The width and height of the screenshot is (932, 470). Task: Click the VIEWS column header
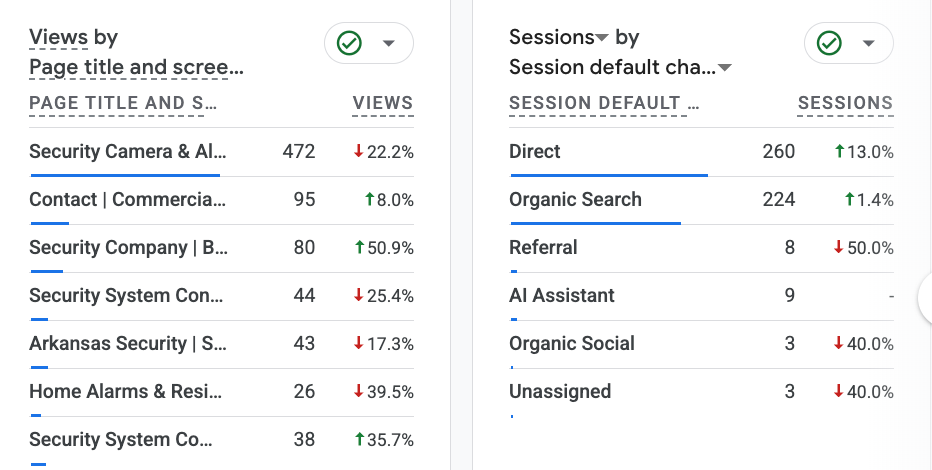click(x=383, y=103)
